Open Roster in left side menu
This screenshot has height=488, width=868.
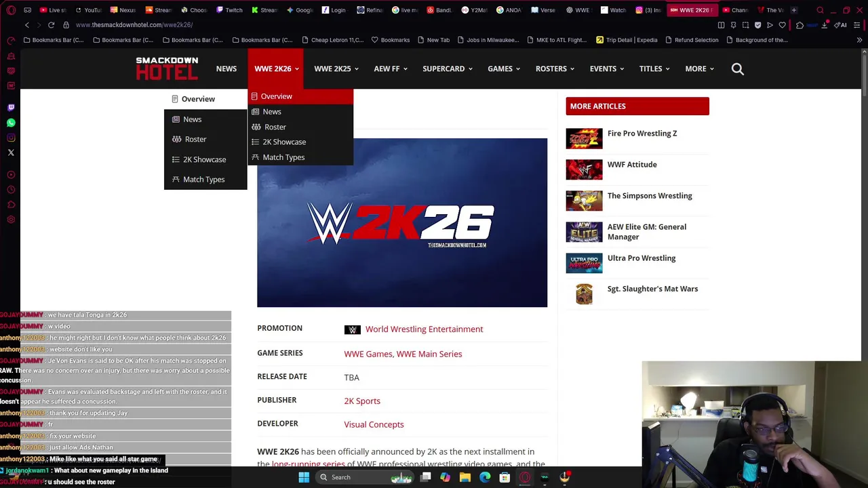tap(205, 139)
